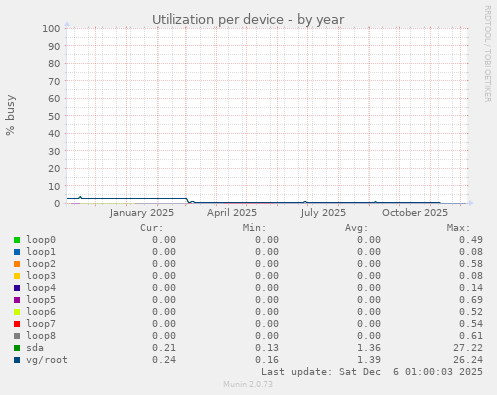Click loop6 max value 0.52
The height and width of the screenshot is (395, 497).
click(x=471, y=312)
